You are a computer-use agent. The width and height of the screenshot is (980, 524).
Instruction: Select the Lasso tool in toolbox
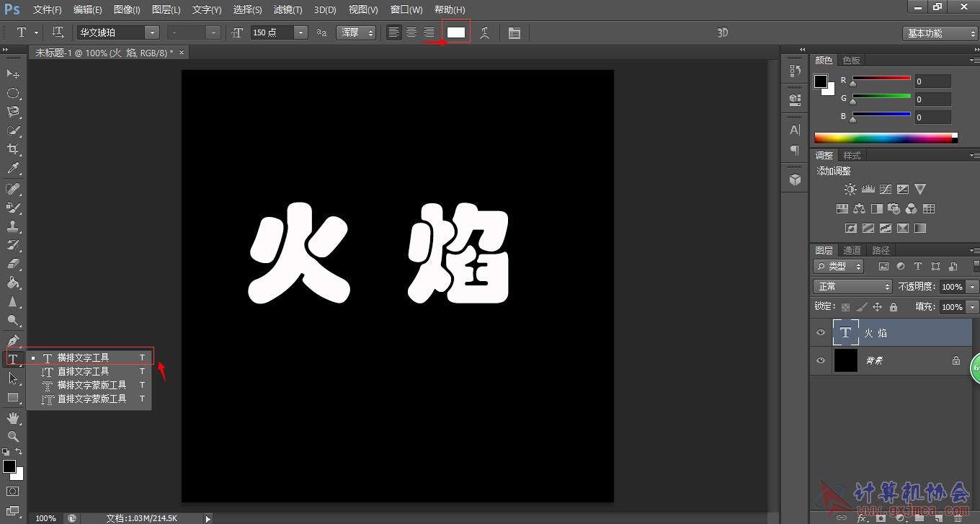click(13, 112)
